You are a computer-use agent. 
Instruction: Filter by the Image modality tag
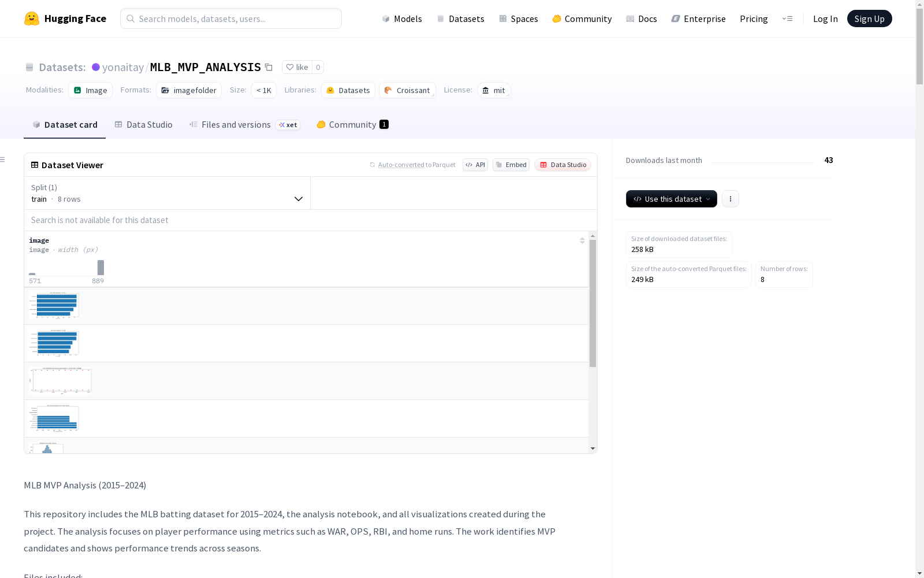coord(91,90)
